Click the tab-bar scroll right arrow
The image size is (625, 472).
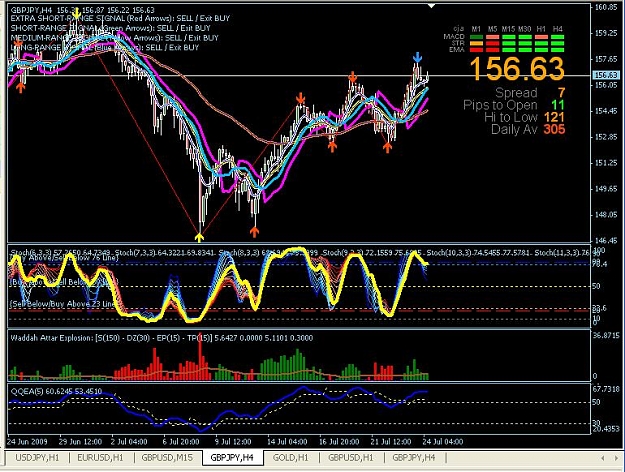click(x=616, y=458)
